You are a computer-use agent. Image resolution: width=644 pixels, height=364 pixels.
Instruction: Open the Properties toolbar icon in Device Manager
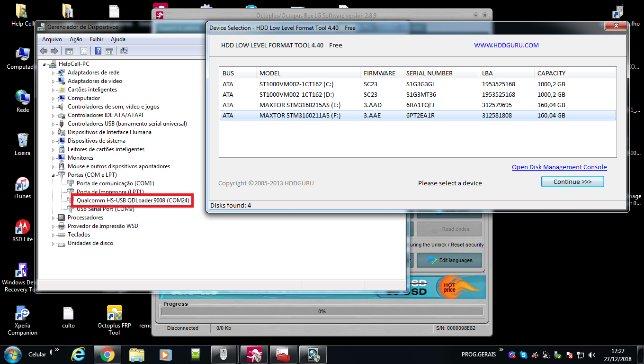point(83,51)
